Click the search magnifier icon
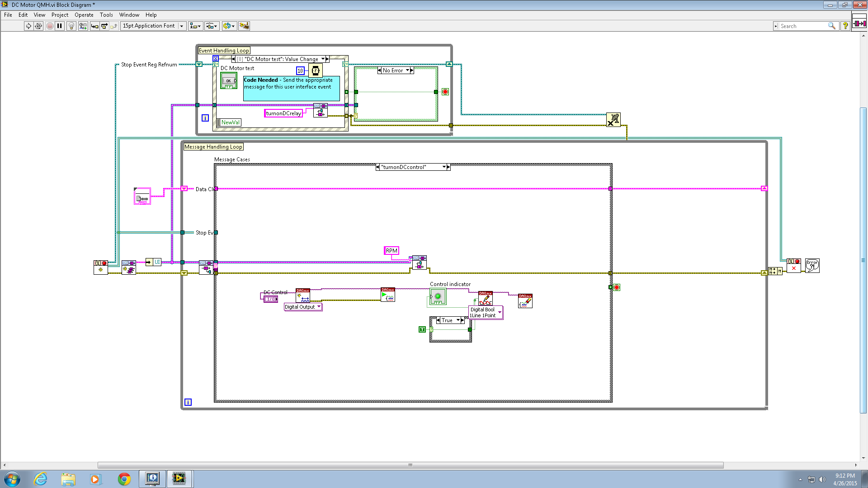This screenshot has height=488, width=868. click(x=831, y=26)
